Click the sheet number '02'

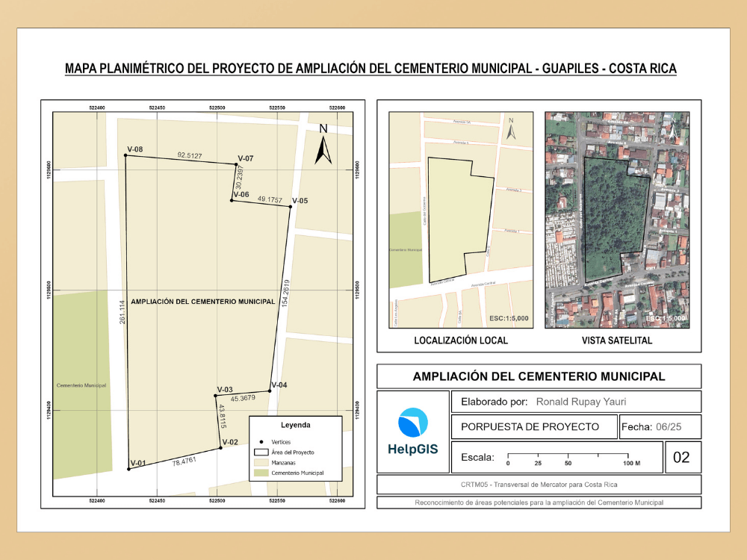coord(681,457)
